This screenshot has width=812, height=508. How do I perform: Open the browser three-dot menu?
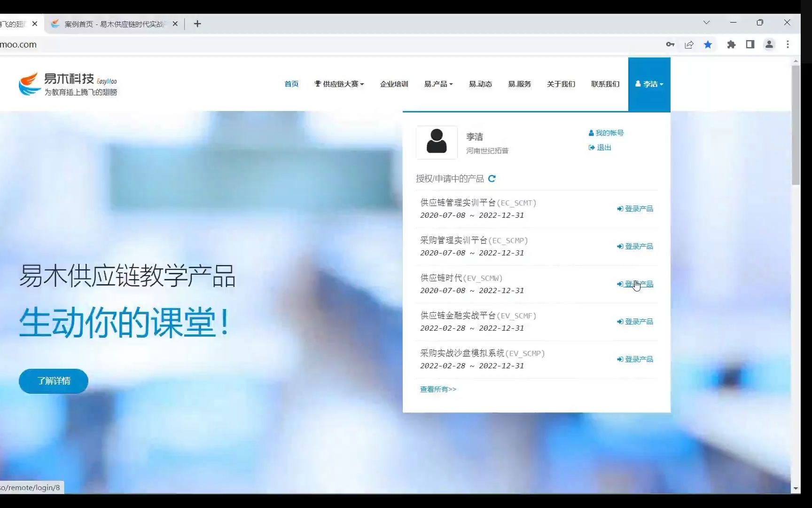coord(788,45)
